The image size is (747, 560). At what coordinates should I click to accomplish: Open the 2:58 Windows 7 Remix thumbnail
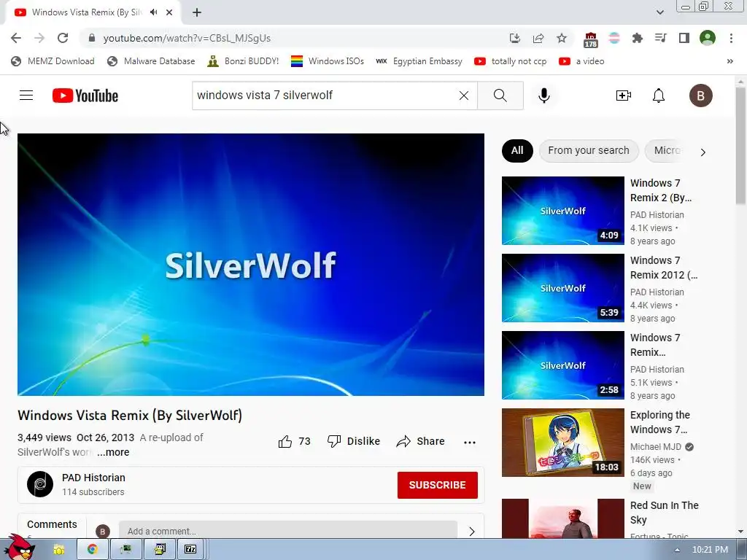point(562,365)
